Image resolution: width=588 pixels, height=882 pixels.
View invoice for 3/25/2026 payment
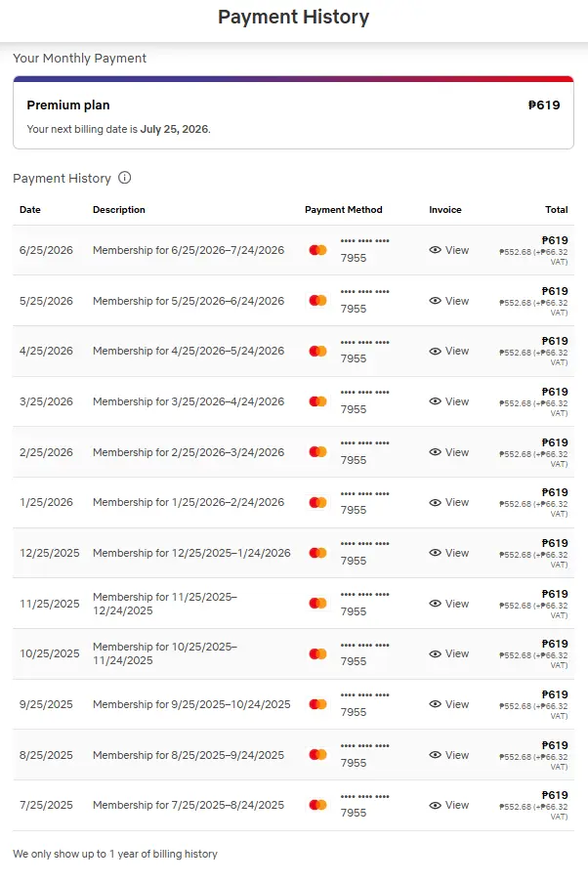click(x=449, y=401)
